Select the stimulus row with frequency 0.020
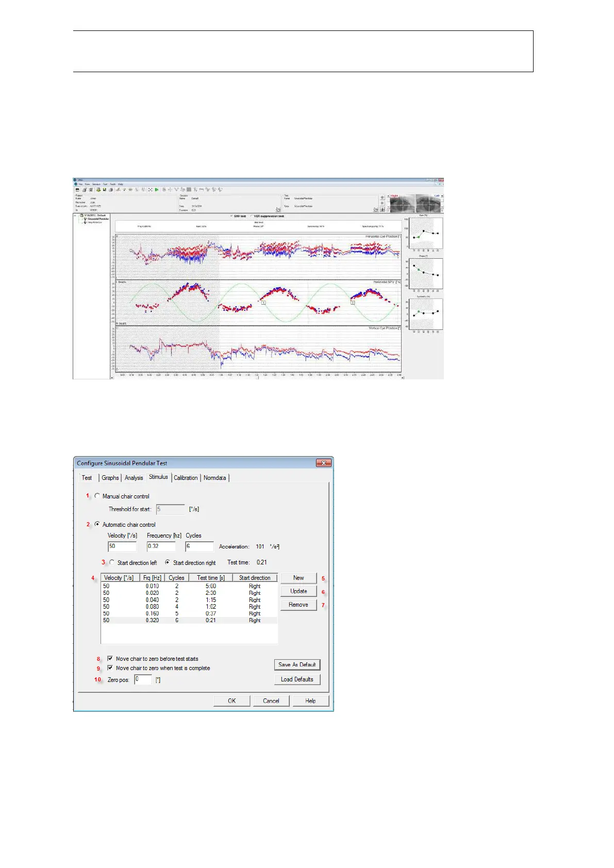 (x=189, y=593)
